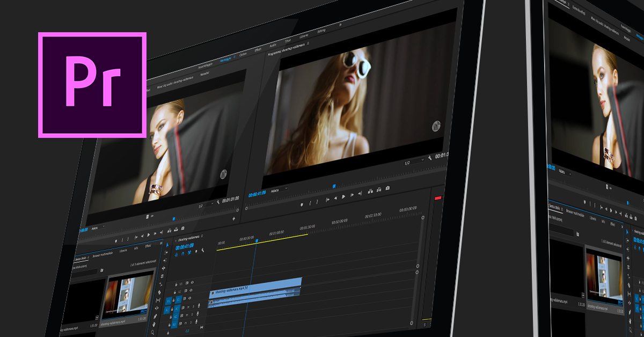Go to In point in Program monitor
The width and height of the screenshot is (644, 337).
(327, 200)
